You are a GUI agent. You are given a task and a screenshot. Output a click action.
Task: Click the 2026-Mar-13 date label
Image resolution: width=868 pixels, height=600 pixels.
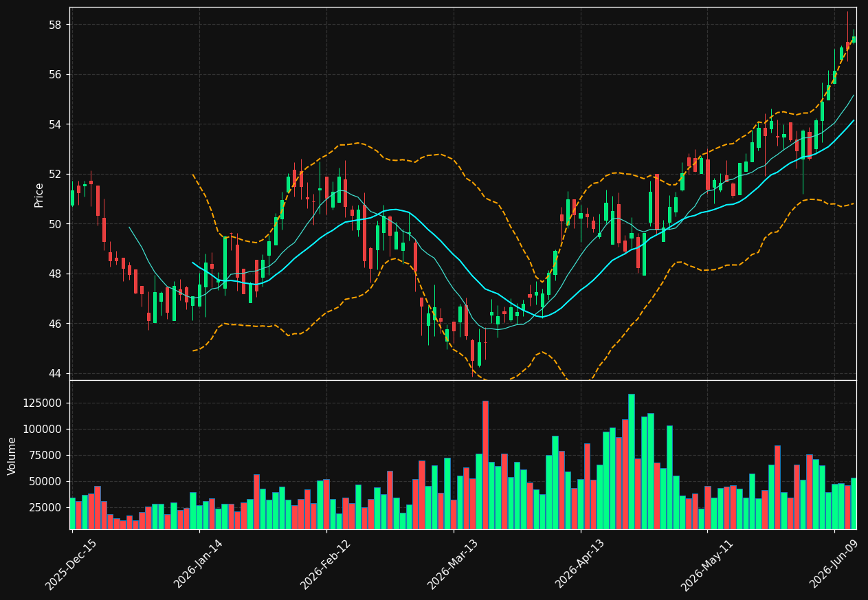[453, 564]
